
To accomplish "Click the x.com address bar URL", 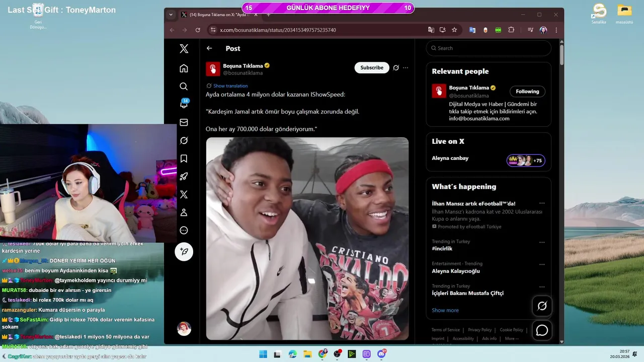I will [278, 30].
